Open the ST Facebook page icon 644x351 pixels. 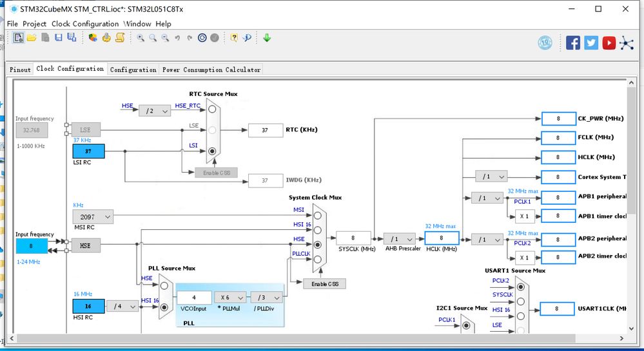click(573, 43)
